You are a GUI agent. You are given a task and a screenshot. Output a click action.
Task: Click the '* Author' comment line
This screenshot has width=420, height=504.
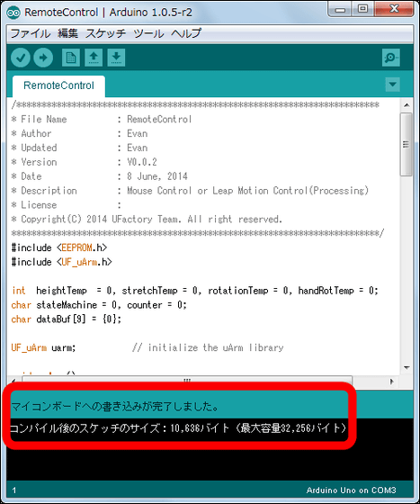pyautogui.click(x=79, y=133)
